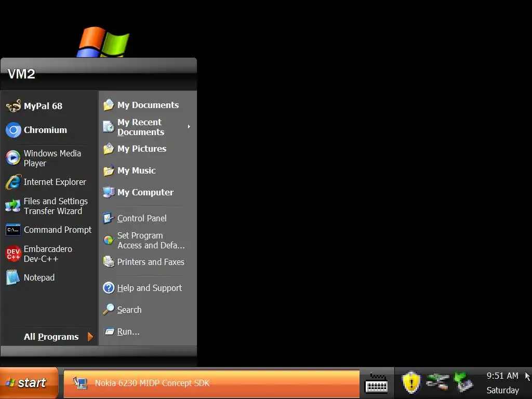Select the My Music label
Screen dimensions: 532x399
click(137, 170)
